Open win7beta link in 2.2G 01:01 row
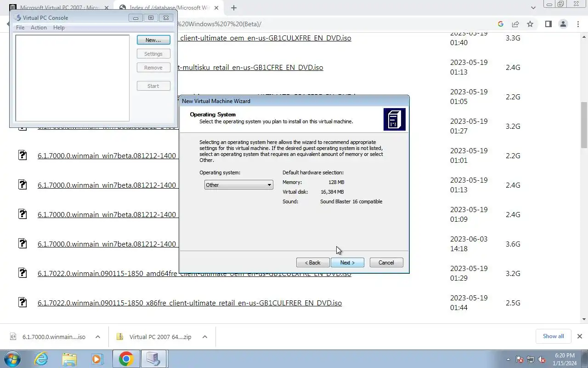The height and width of the screenshot is (368, 588). (x=107, y=156)
